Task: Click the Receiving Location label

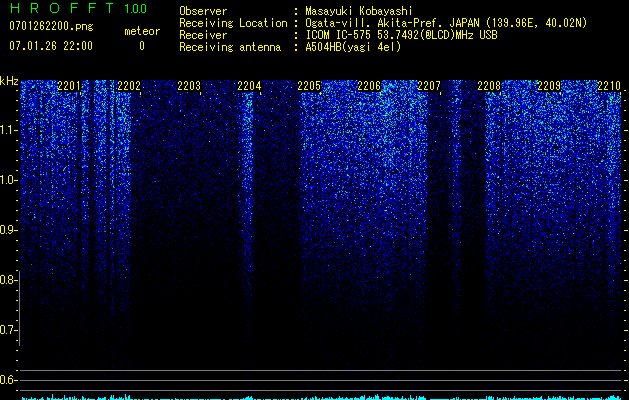Action: tap(233, 23)
